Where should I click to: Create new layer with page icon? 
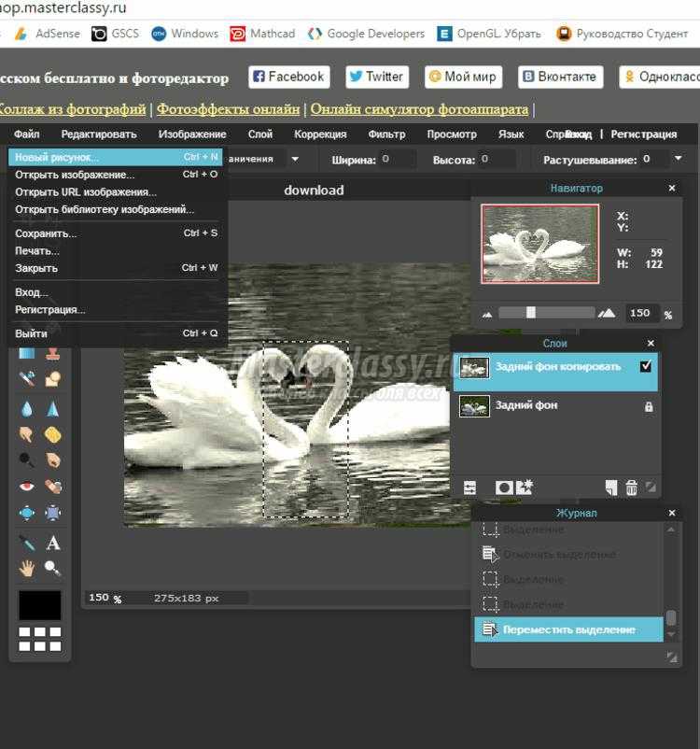point(610,488)
